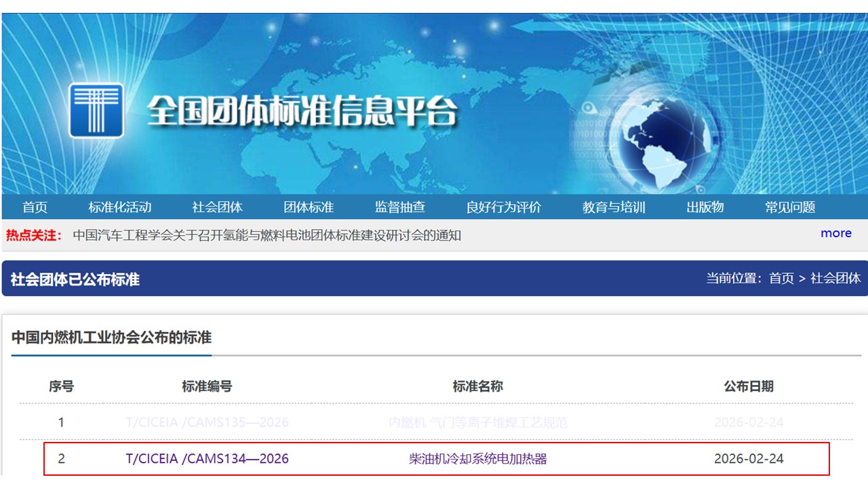This screenshot has width=868, height=488.
Task: Click the 首页 breadcrumb link
Action: (x=781, y=278)
